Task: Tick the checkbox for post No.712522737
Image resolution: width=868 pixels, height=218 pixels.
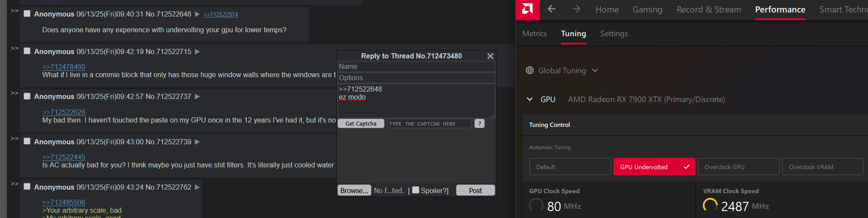Action: tap(27, 96)
